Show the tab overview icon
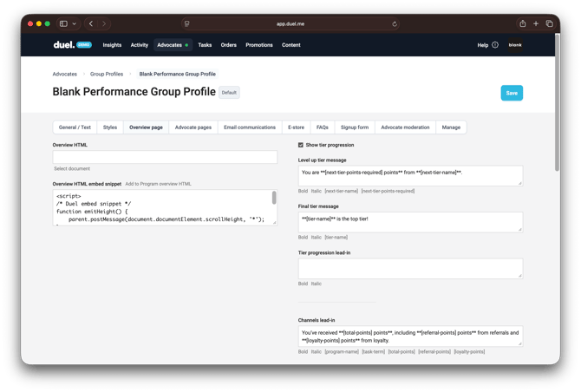The image size is (581, 392). point(549,23)
